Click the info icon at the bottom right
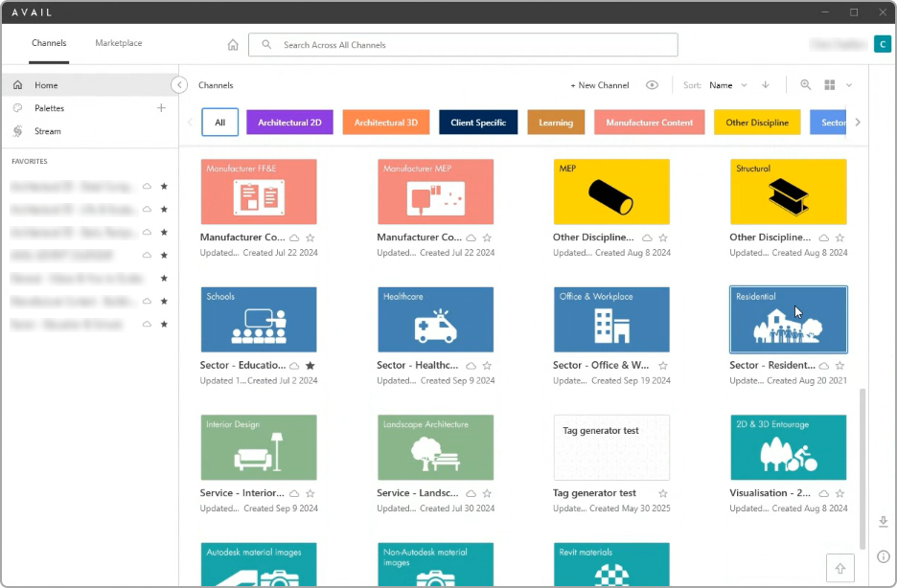 point(884,556)
